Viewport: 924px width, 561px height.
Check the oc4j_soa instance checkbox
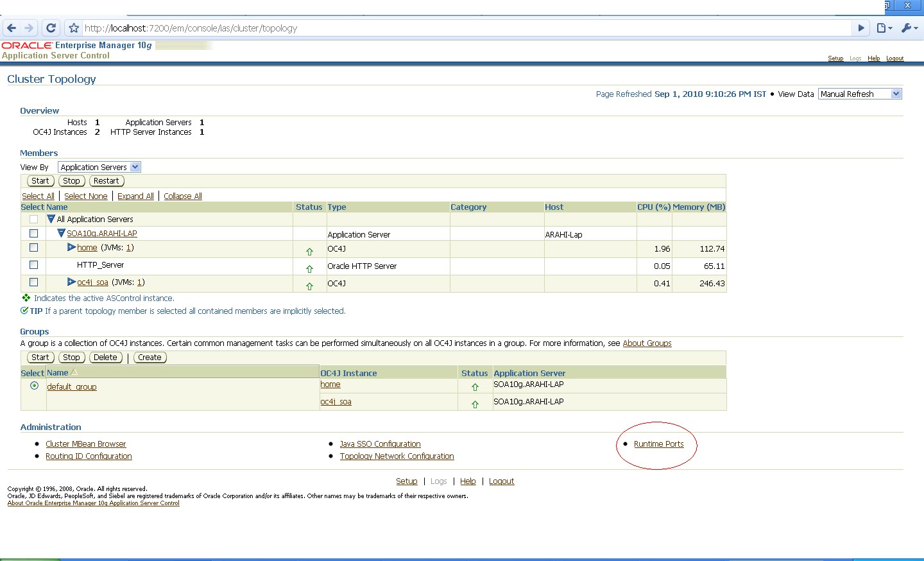tap(33, 282)
